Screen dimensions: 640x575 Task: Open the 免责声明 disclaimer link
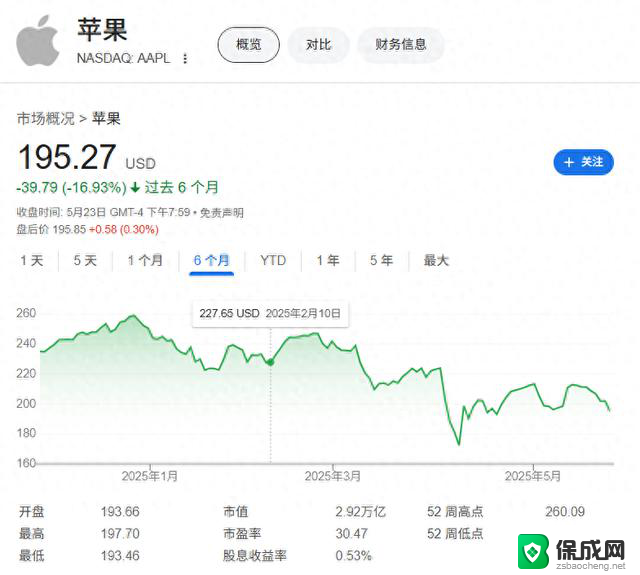[222, 213]
